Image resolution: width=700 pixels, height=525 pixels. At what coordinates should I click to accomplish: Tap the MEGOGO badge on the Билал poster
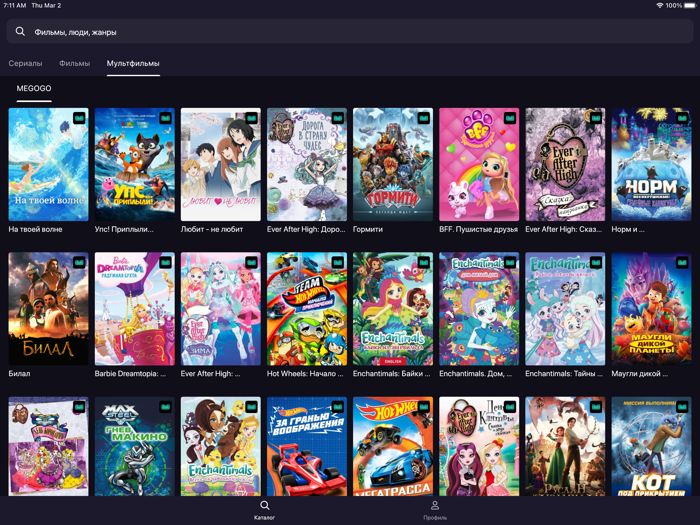79,262
